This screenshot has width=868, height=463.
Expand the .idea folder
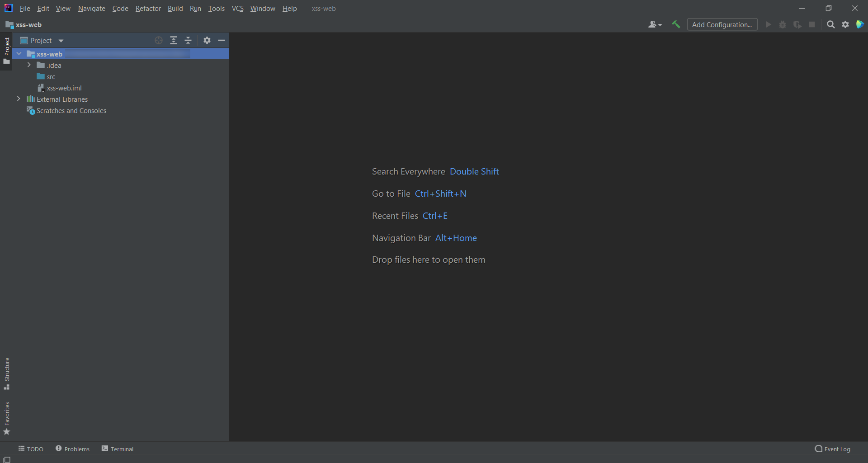tap(29, 65)
